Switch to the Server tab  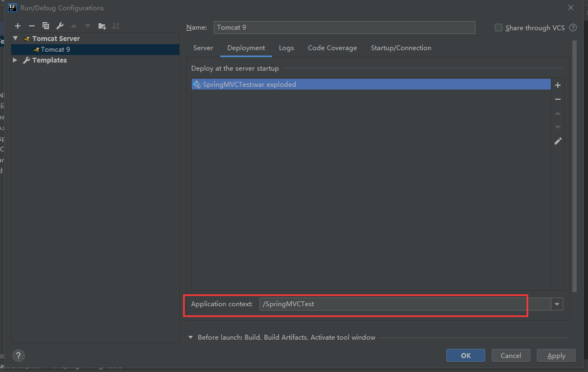[x=203, y=47]
